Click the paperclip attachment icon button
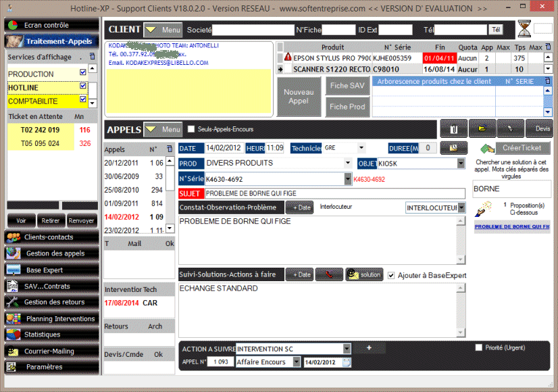 [x=454, y=128]
